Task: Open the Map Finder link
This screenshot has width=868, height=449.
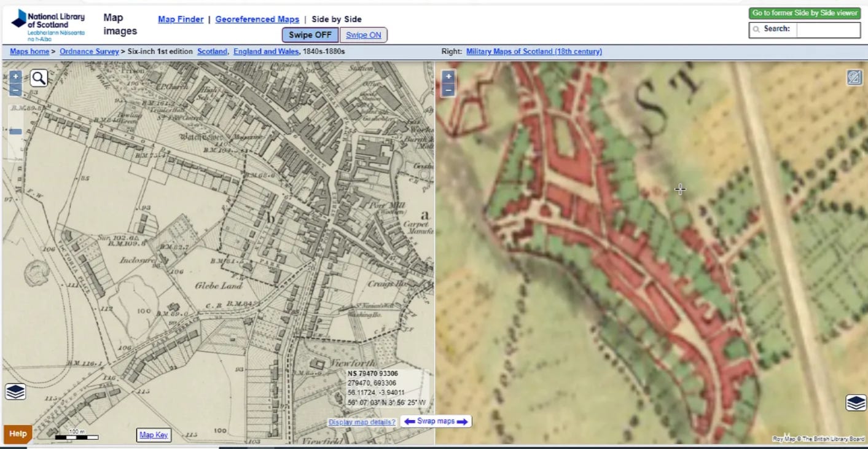Action: point(181,19)
